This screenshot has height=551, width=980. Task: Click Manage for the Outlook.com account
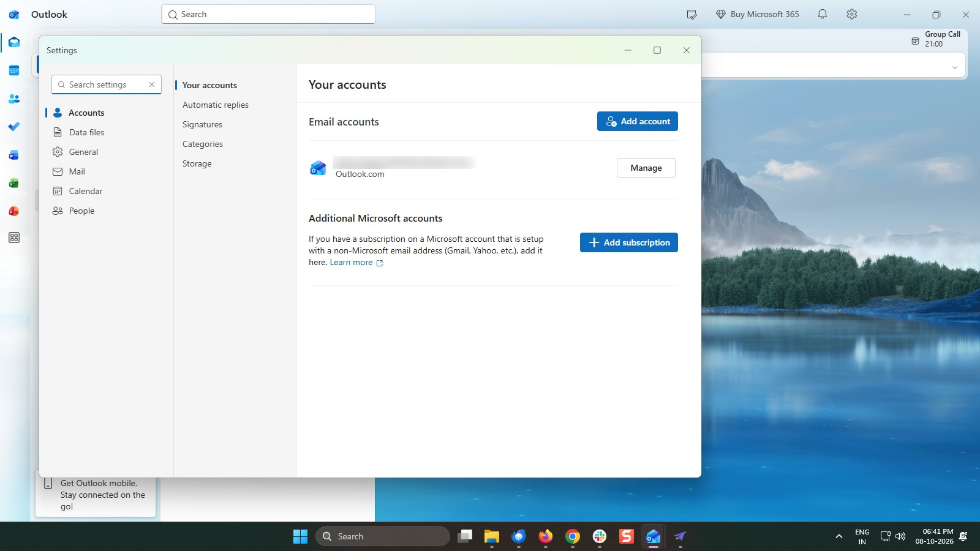(x=646, y=168)
